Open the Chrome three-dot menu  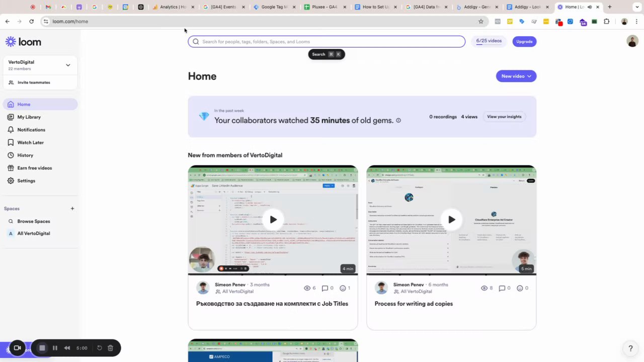(x=636, y=22)
